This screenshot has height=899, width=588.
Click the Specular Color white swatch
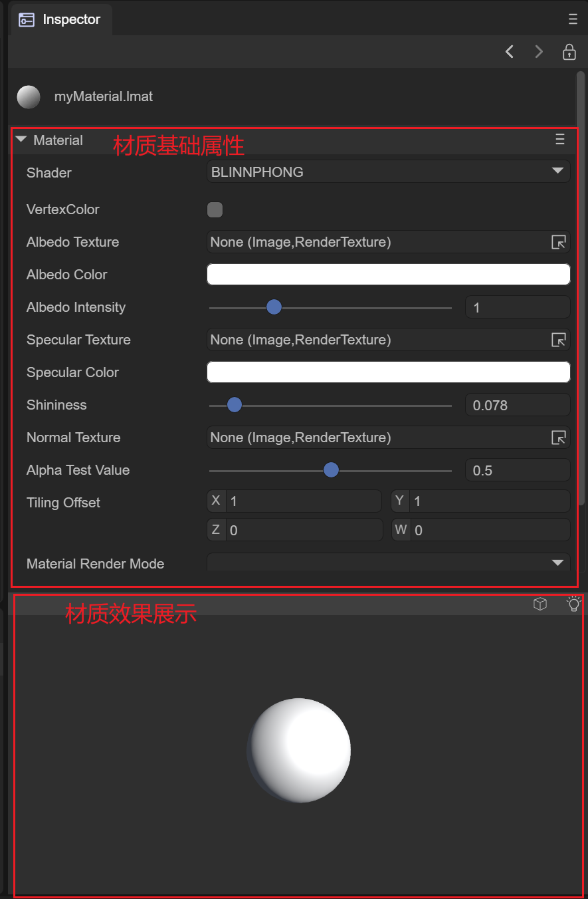pyautogui.click(x=388, y=372)
